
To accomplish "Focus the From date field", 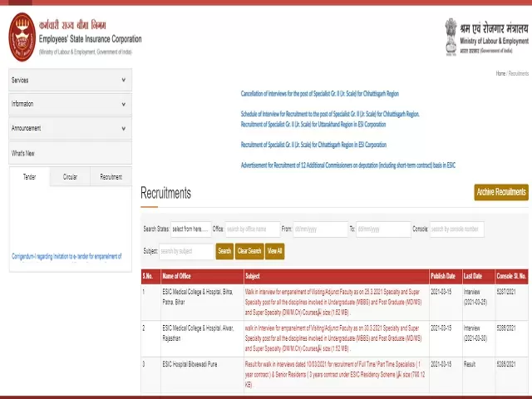I will [320, 229].
